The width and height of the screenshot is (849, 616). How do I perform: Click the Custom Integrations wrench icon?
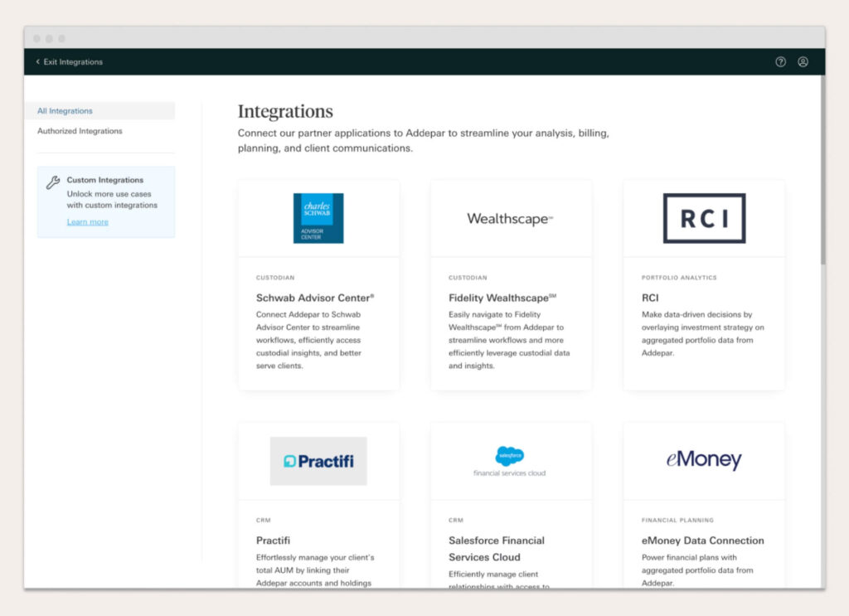point(52,182)
